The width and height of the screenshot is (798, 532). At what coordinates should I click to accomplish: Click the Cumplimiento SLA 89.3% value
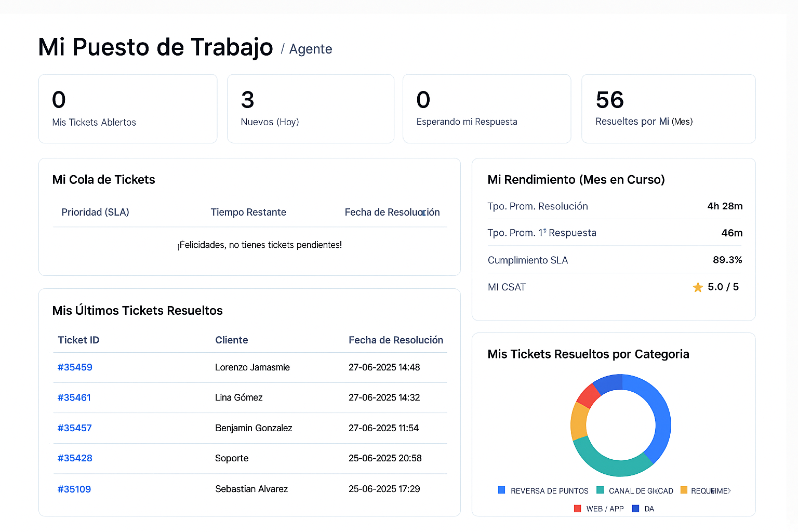coord(727,260)
